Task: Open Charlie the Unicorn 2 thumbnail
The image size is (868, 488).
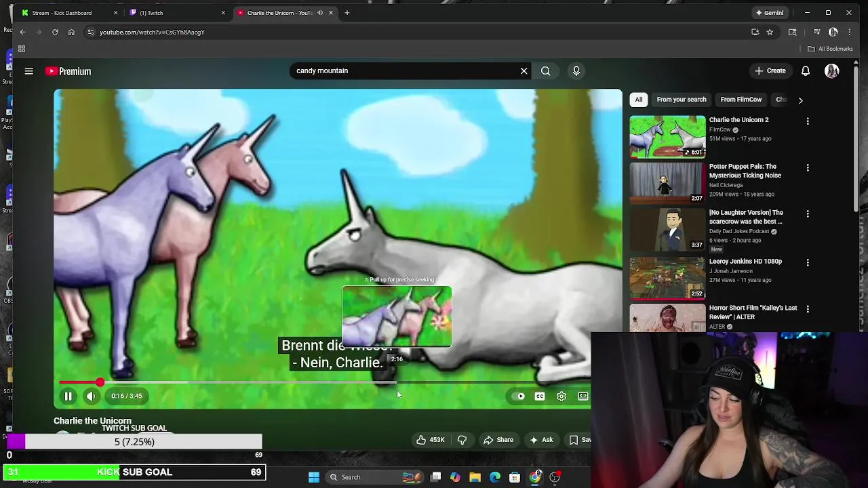Action: [667, 137]
